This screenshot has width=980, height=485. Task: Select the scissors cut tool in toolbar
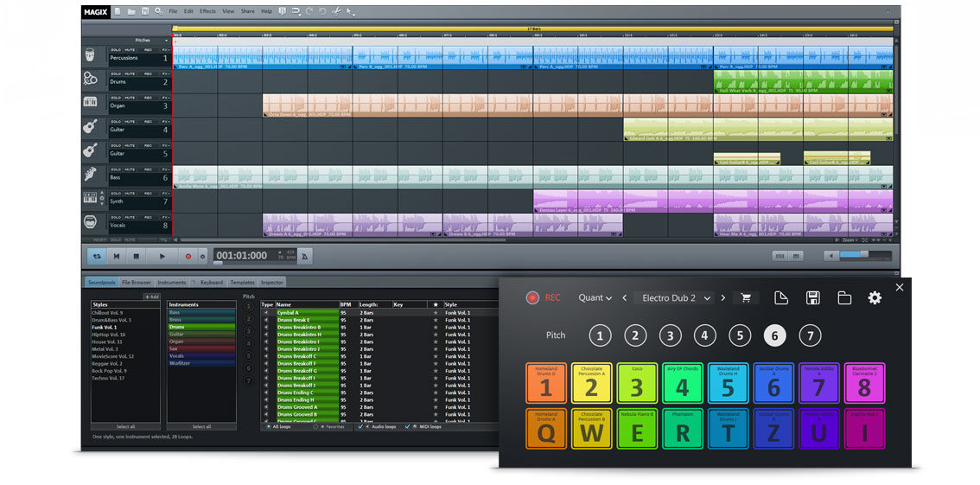[335, 11]
